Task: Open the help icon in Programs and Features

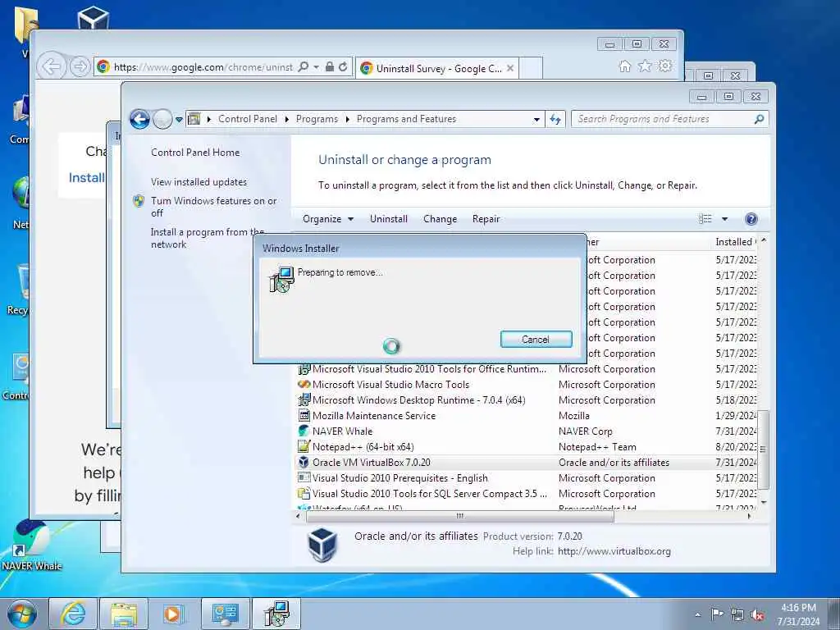Action: pyautogui.click(x=751, y=218)
